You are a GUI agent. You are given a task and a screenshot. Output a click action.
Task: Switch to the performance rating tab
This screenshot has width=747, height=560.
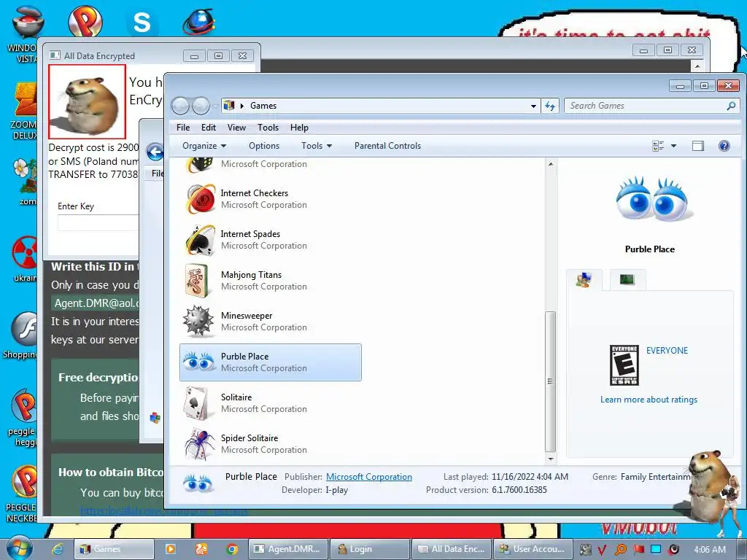[x=627, y=279]
